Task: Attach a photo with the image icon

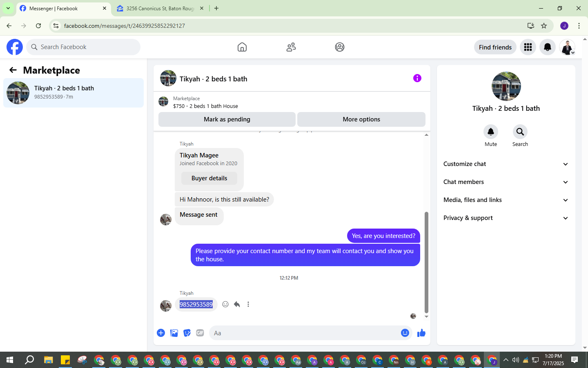Action: [174, 333]
